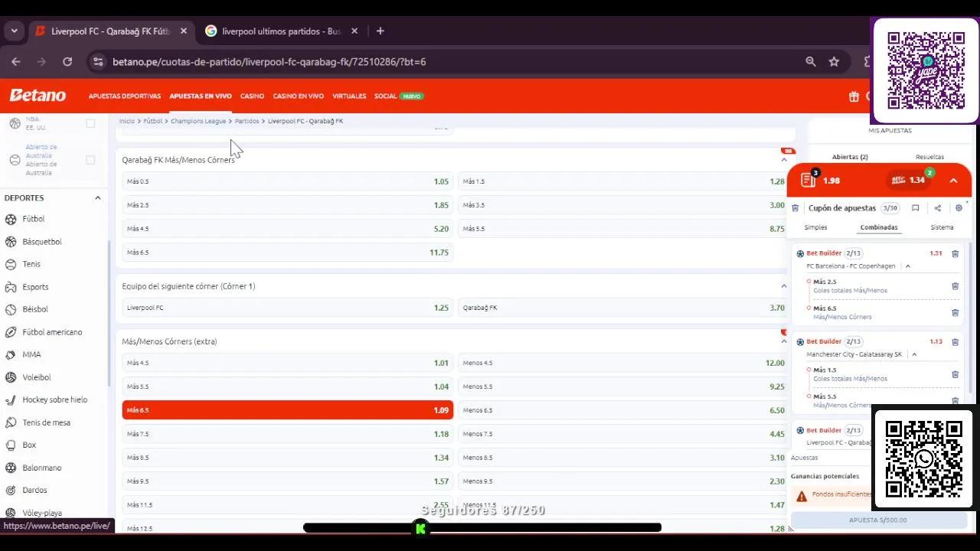
Task: Remove the FC Barcelona Bet Builder bet
Action: click(955, 253)
